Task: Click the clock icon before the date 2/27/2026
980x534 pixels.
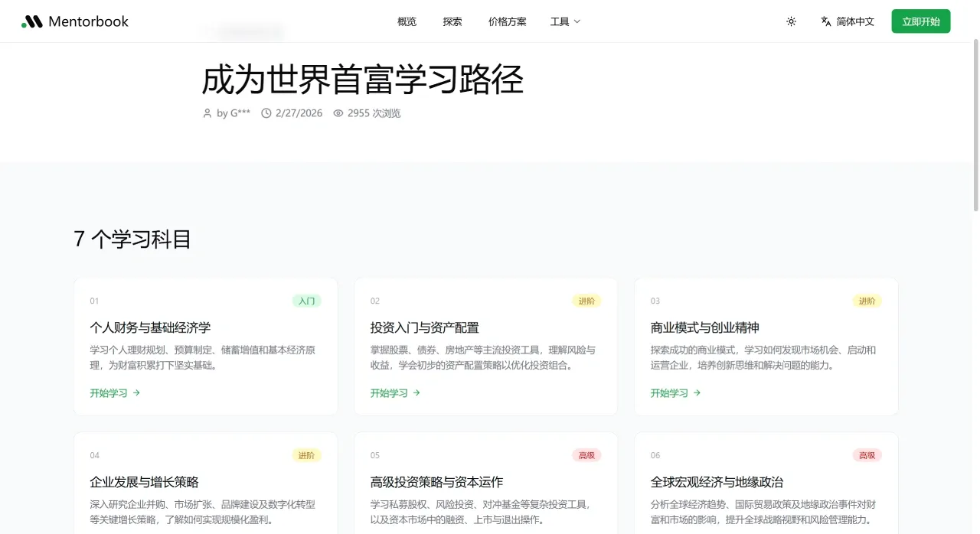Action: click(265, 112)
